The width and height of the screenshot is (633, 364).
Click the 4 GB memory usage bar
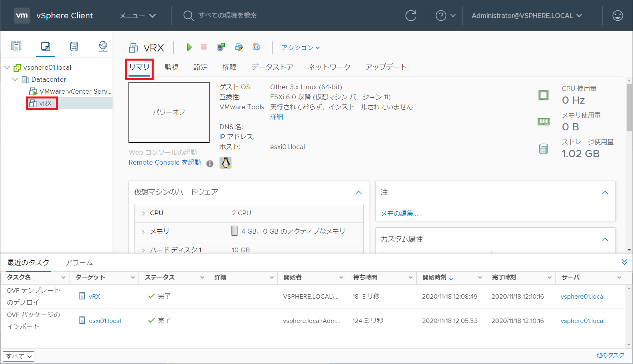[234, 231]
